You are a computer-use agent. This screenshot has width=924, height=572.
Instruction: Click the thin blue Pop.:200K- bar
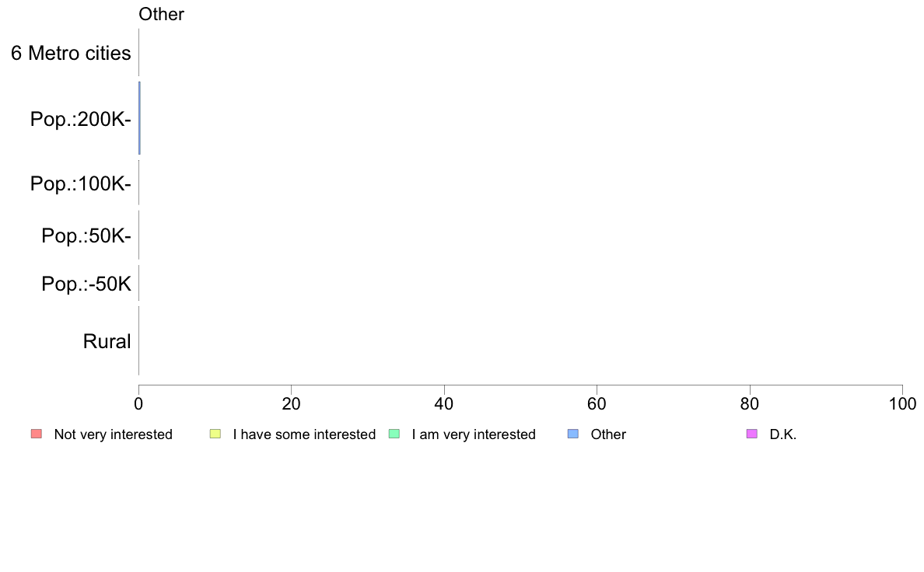[139, 118]
